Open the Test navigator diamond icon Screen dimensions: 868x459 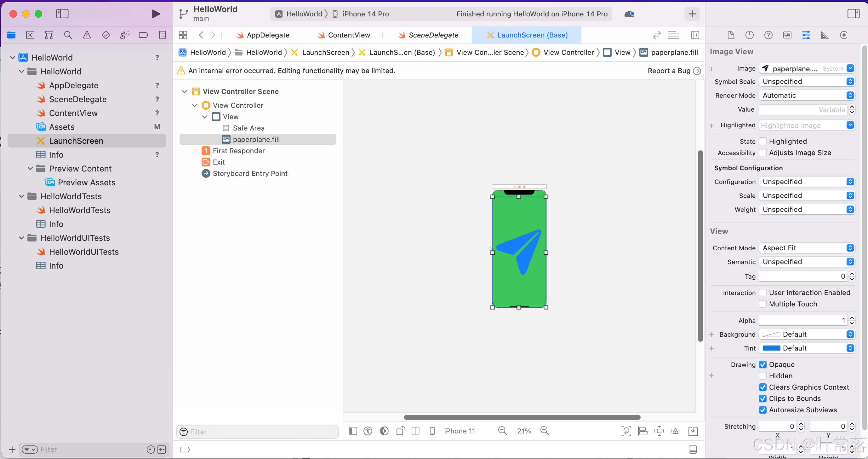[106, 35]
